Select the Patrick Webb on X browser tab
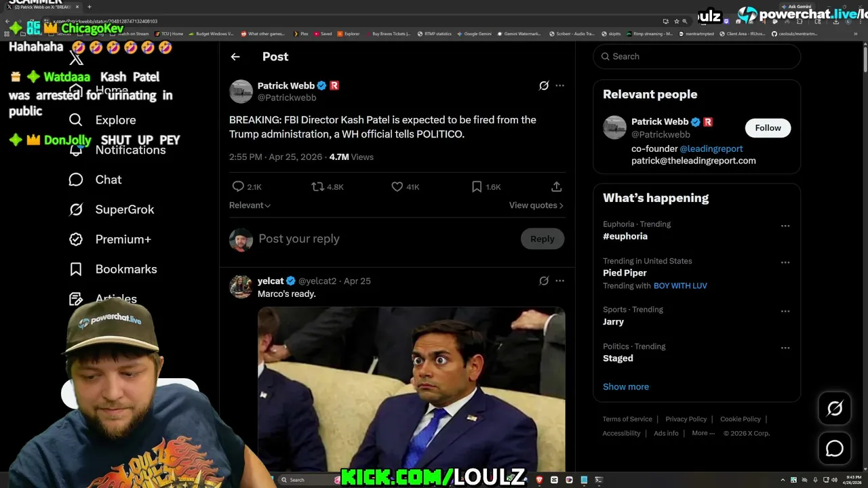 [x=42, y=7]
